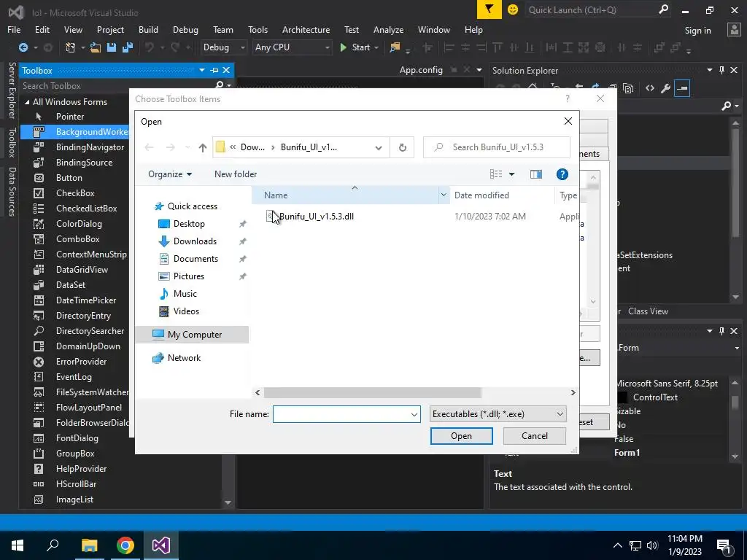Click the Save toolbar icon

pyautogui.click(x=112, y=47)
